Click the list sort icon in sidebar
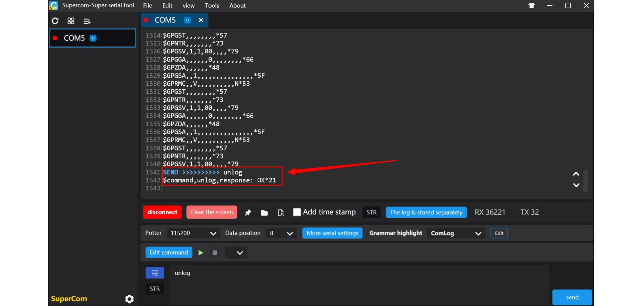The height and width of the screenshot is (306, 644). pos(87,21)
